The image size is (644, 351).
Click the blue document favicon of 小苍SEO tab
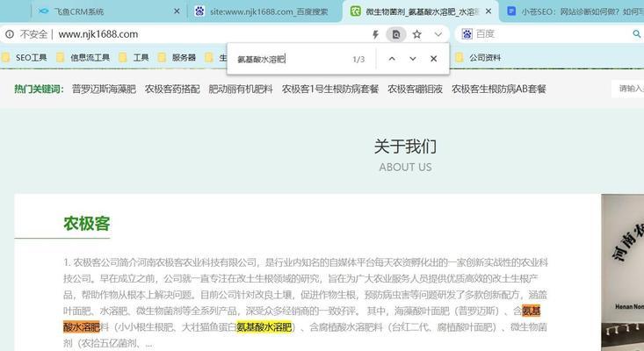point(511,11)
